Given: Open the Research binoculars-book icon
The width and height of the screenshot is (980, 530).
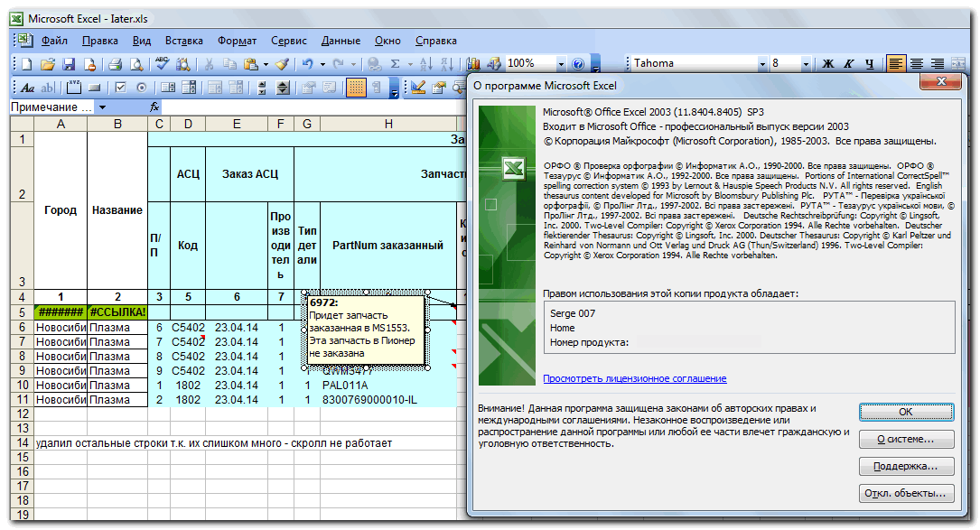Looking at the screenshot, I should coord(183,64).
